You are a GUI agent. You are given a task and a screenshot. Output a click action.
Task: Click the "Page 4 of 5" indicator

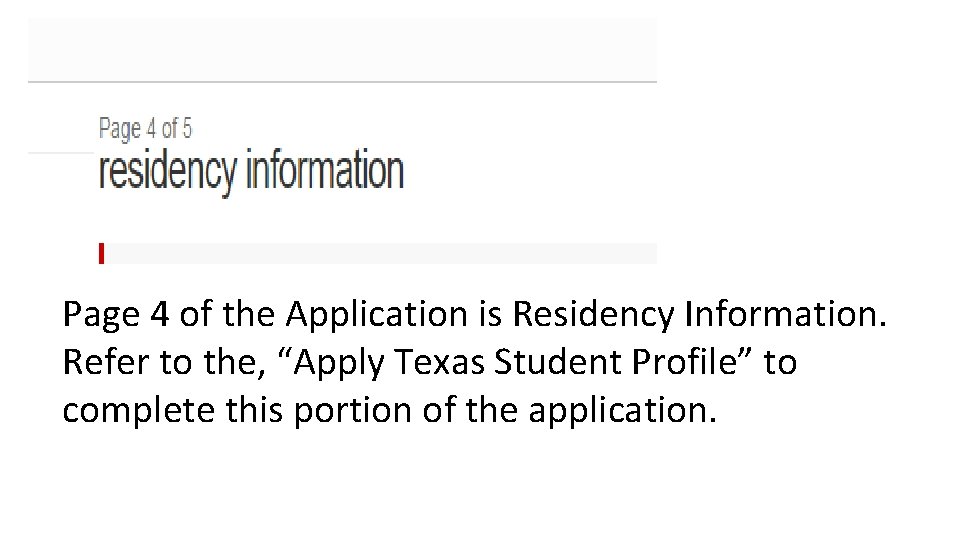pos(145,128)
